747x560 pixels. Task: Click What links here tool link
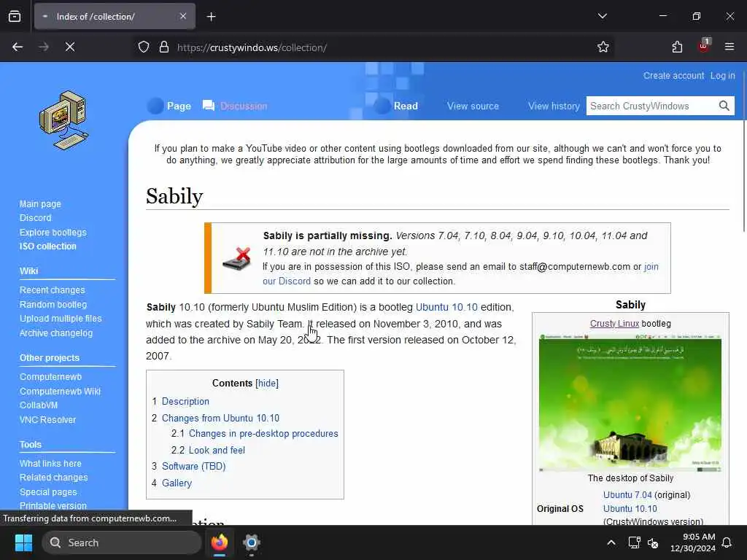pyautogui.click(x=50, y=463)
